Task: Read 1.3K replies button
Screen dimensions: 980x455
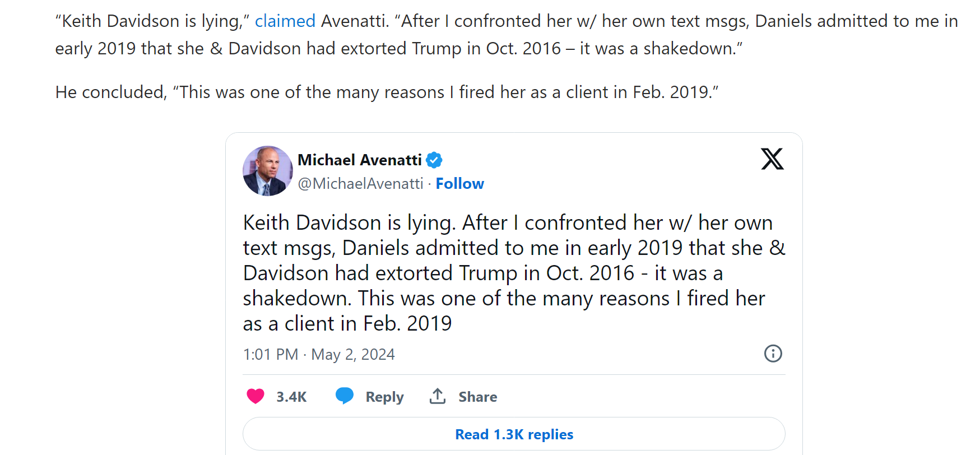Action: (514, 434)
